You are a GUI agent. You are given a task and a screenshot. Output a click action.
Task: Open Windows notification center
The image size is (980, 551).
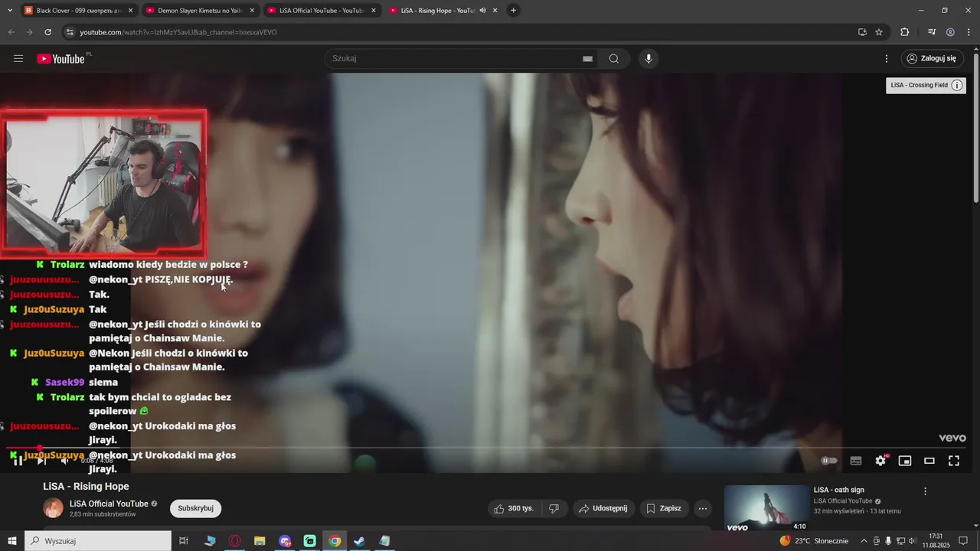click(x=964, y=541)
